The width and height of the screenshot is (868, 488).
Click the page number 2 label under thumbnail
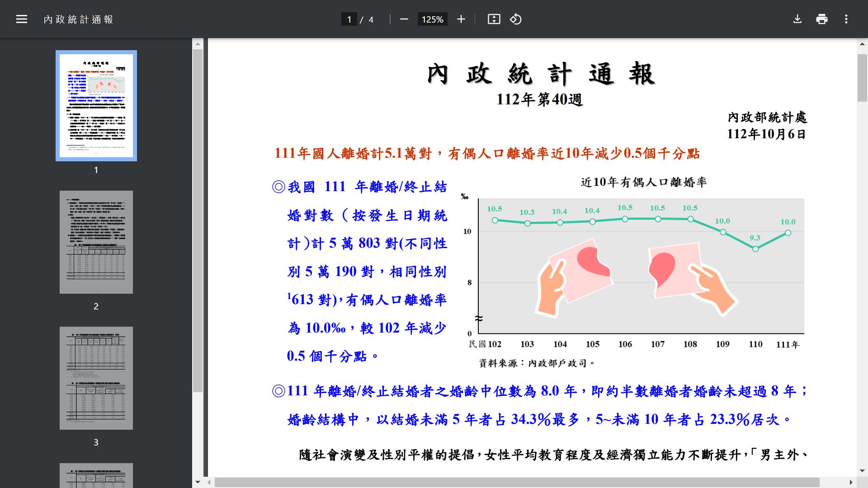(96, 306)
